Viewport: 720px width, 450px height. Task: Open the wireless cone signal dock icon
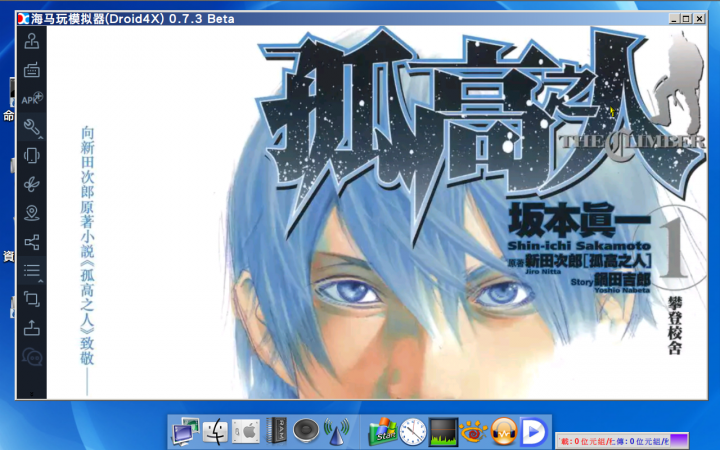click(x=337, y=432)
